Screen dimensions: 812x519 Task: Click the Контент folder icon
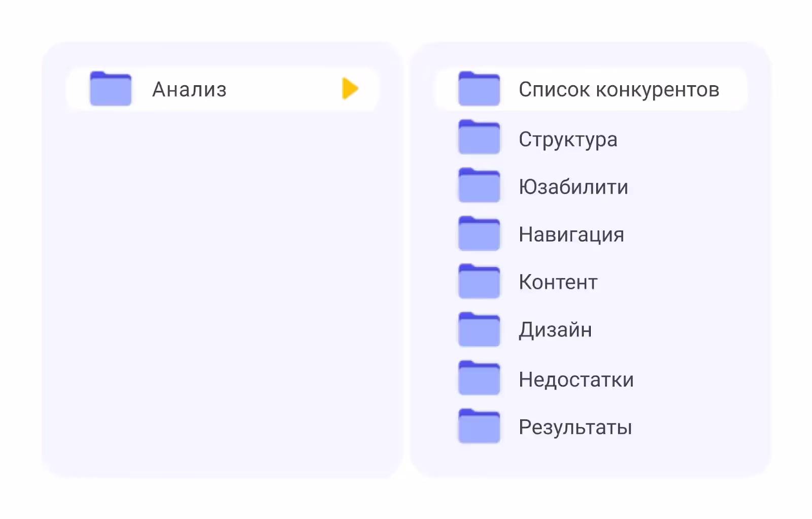[479, 281]
